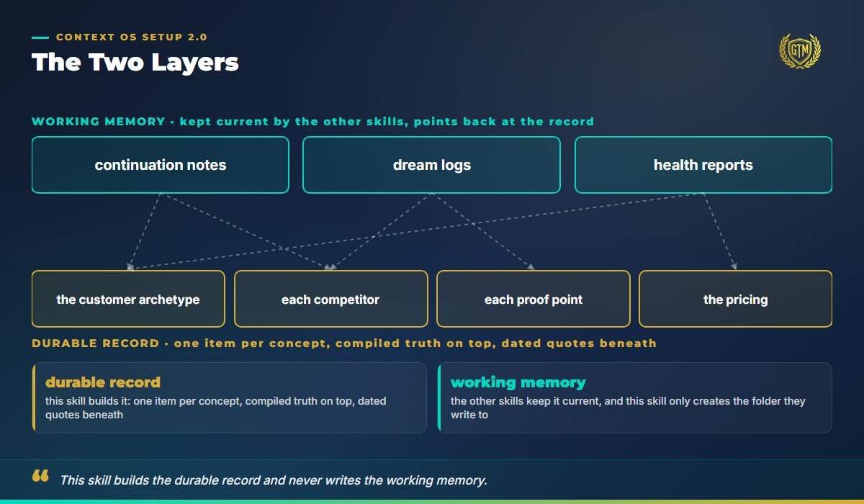Select the dream logs box
This screenshot has width=864, height=504.
(432, 165)
